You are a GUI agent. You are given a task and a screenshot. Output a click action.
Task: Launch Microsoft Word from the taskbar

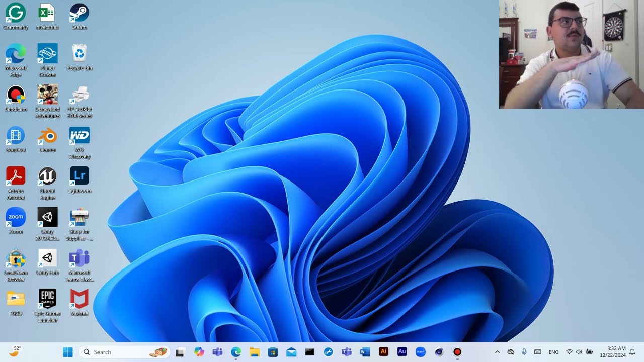365,352
